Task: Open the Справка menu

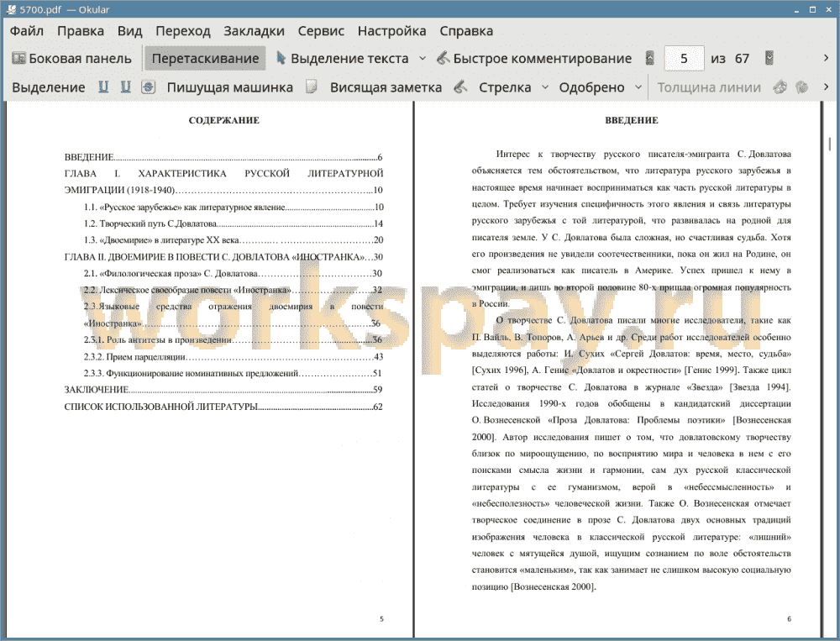Action: pyautogui.click(x=466, y=31)
